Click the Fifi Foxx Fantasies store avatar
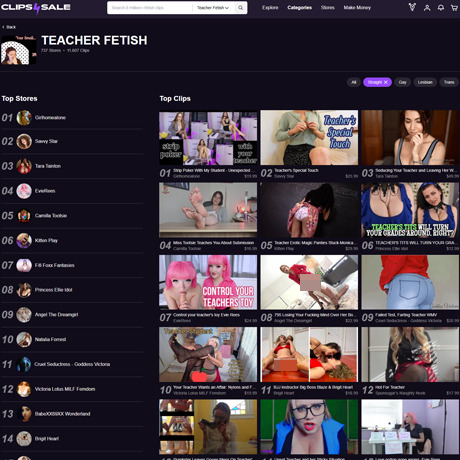 24,265
